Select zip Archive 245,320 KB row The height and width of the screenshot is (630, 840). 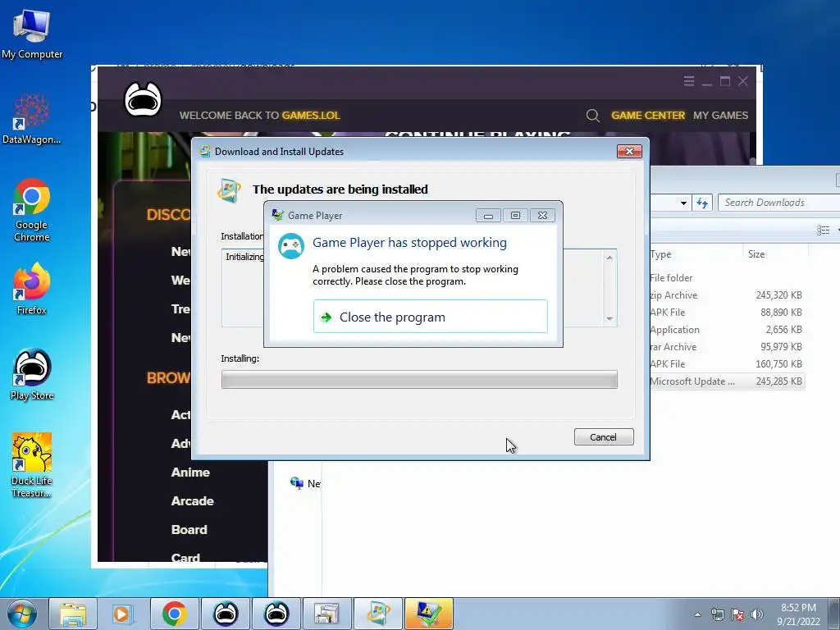(727, 295)
